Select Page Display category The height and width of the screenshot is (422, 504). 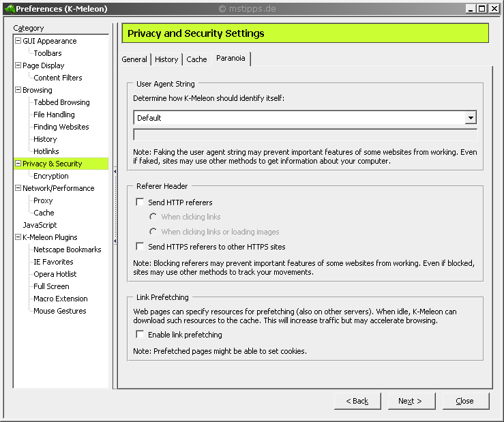click(44, 65)
